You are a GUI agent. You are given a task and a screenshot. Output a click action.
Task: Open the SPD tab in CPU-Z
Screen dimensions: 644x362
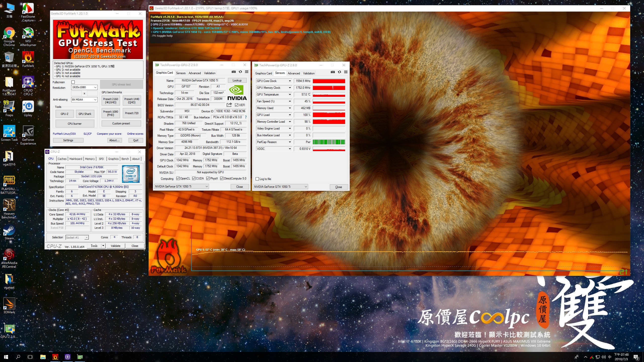click(101, 159)
